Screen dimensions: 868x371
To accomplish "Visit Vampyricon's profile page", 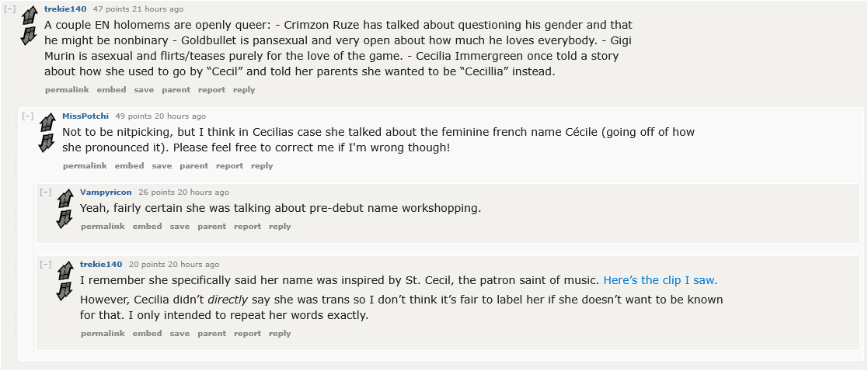I will click(x=106, y=192).
